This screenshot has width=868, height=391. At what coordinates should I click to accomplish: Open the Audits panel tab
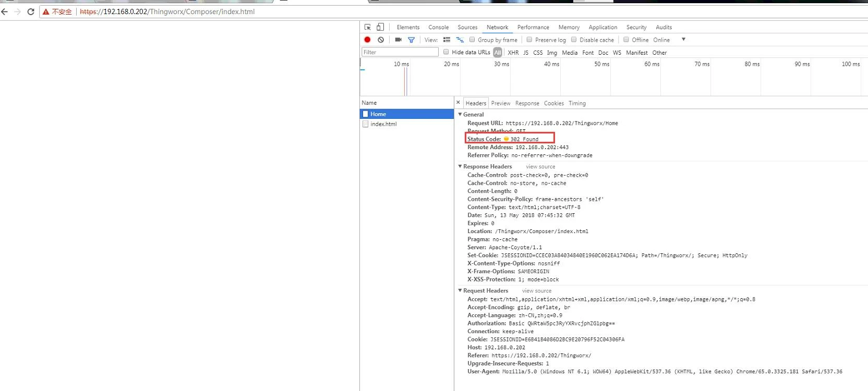(x=664, y=27)
